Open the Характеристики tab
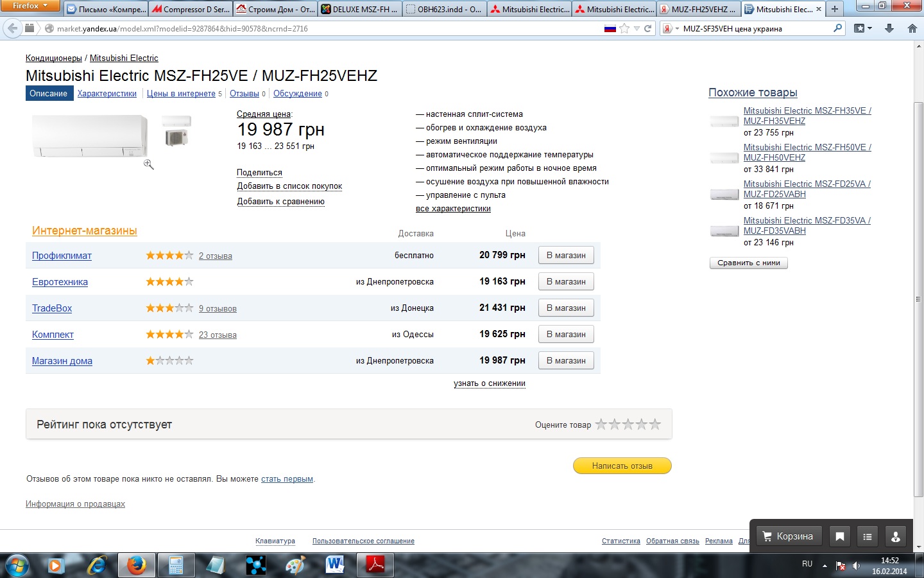This screenshot has height=578, width=924. [107, 94]
